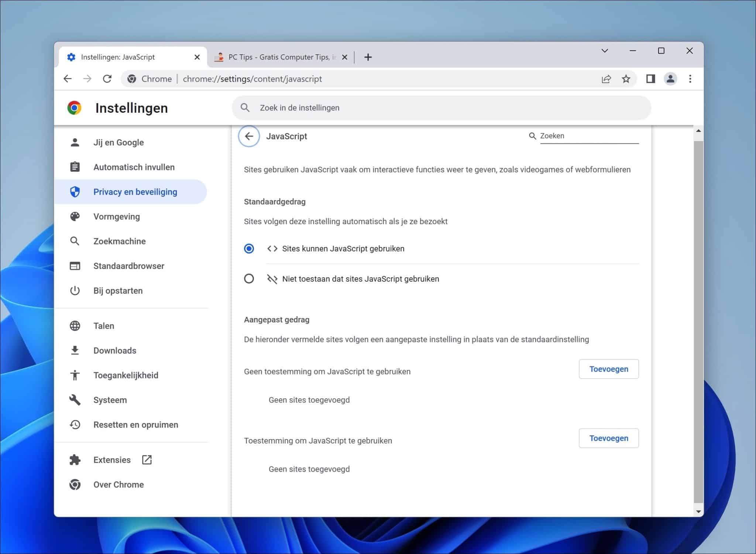Image resolution: width=756 pixels, height=554 pixels.
Task: Select 'Niet toestaan dat sites JavaScript gebruiken'
Action: [249, 278]
